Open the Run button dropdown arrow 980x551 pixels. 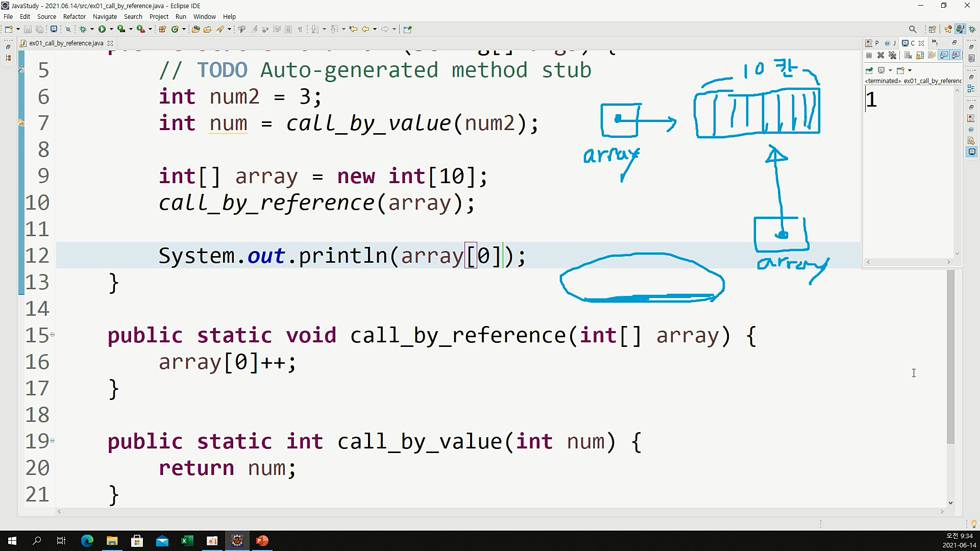pos(111,29)
